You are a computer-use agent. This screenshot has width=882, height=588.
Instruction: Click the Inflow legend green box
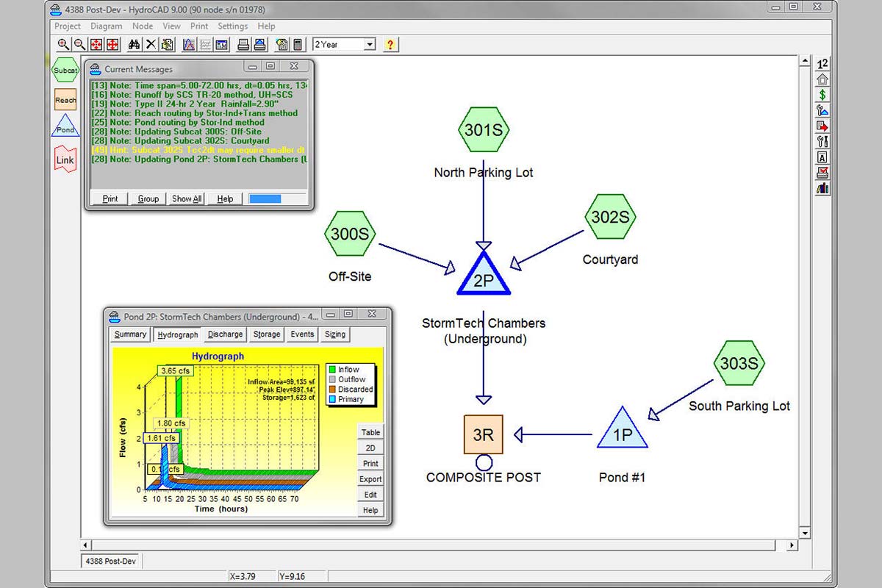333,370
